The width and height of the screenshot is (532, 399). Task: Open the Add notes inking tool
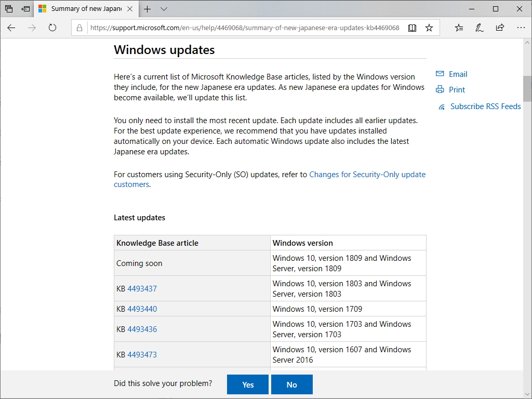(479, 28)
